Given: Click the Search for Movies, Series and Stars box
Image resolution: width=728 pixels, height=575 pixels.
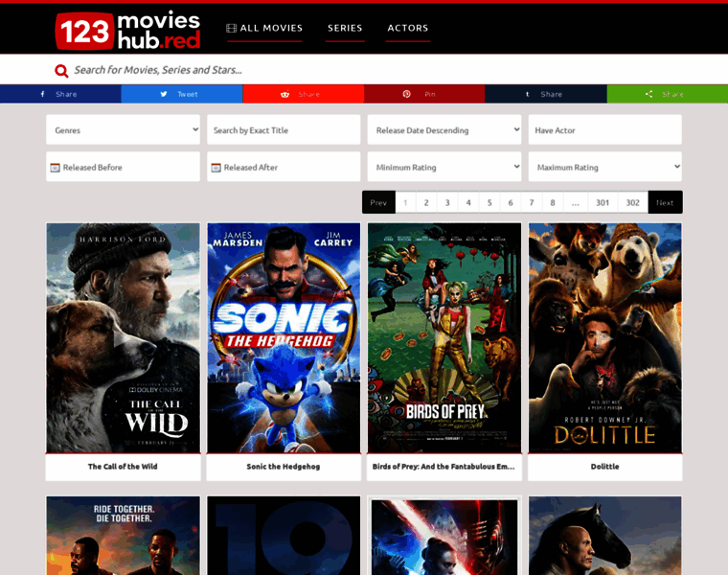Looking at the screenshot, I should pos(364,70).
